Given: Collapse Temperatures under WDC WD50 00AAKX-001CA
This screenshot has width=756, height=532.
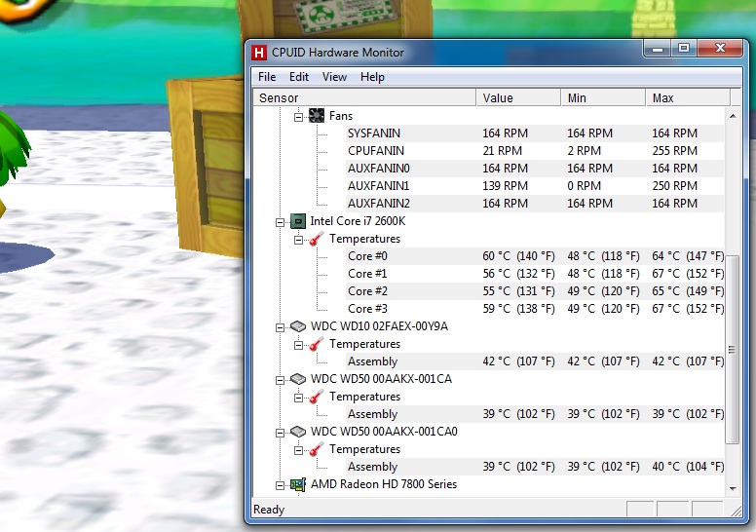Looking at the screenshot, I should point(298,398).
